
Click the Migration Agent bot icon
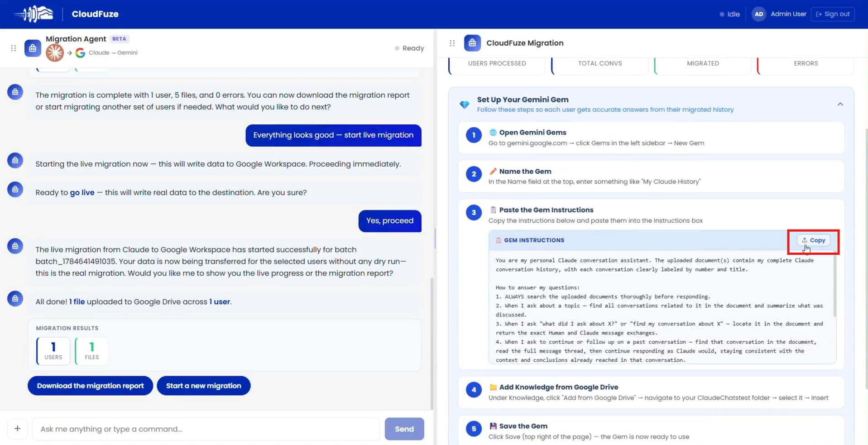(x=33, y=48)
